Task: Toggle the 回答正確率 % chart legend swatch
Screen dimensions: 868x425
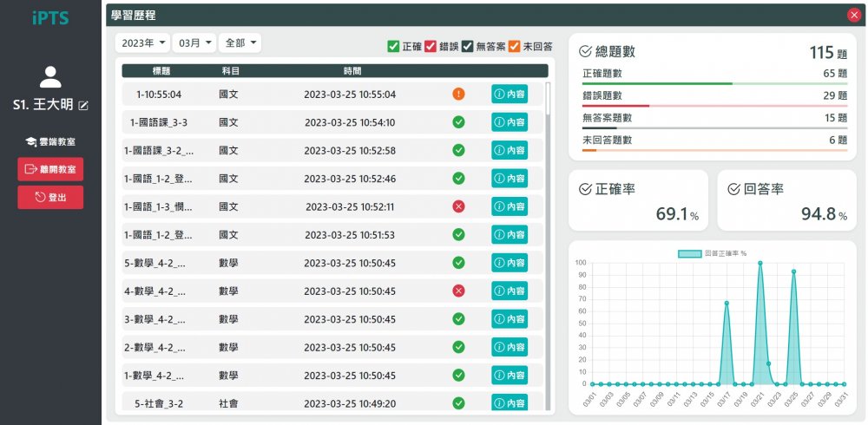Action: click(689, 253)
